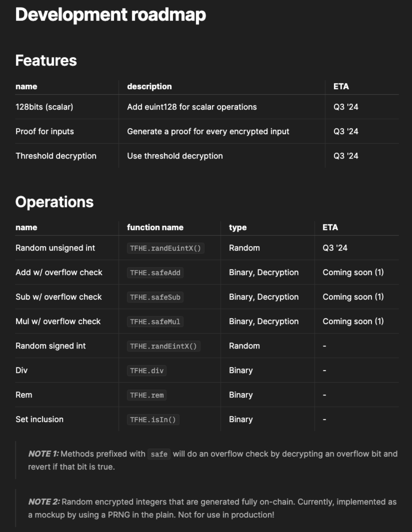Click the TFHE.safeSub code label
The image size is (412, 532).
click(155, 297)
